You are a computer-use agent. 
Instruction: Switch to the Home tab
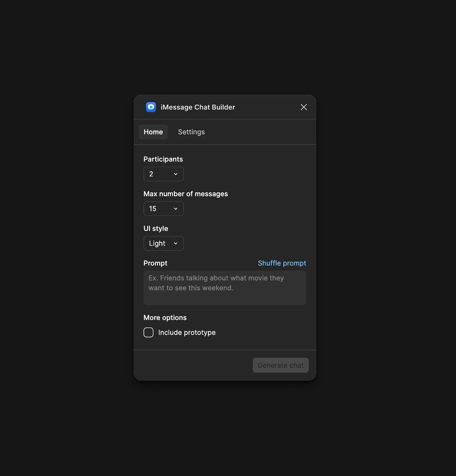click(153, 132)
